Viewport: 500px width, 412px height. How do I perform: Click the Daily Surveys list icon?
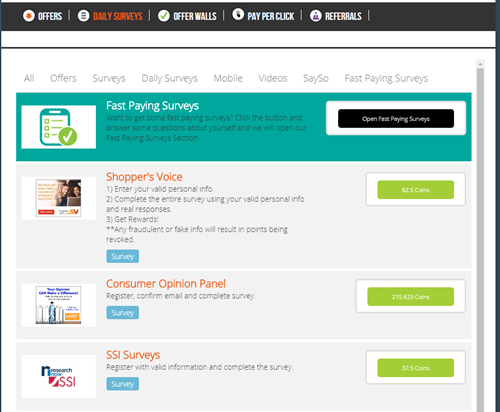click(83, 16)
